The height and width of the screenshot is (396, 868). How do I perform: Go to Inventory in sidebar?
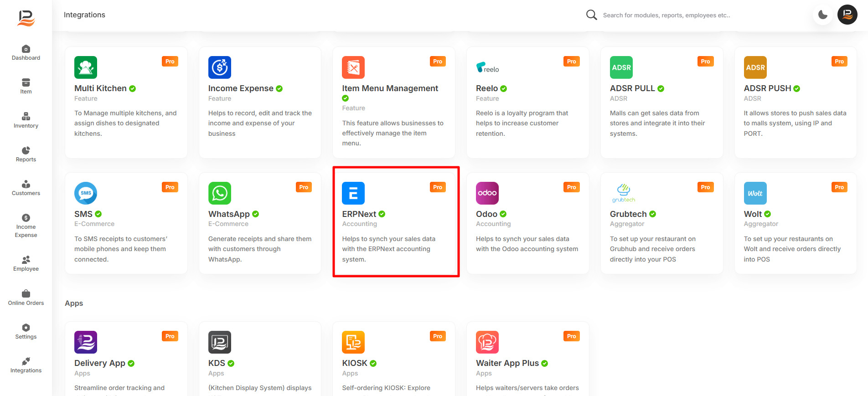pyautogui.click(x=26, y=120)
